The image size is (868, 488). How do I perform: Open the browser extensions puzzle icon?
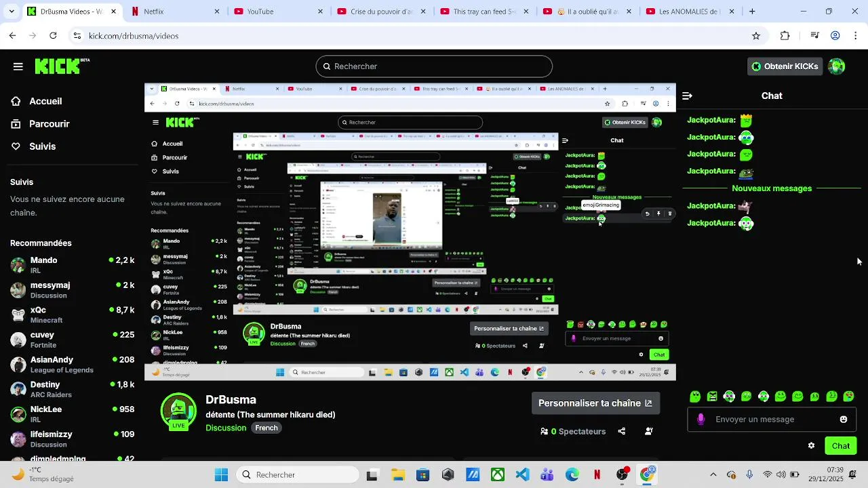[785, 36]
